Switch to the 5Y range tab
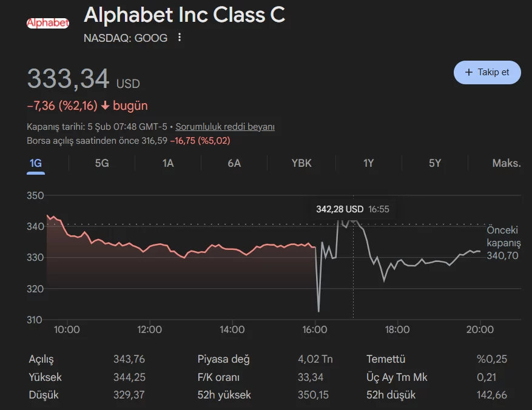This screenshot has width=532, height=410. 435,163
